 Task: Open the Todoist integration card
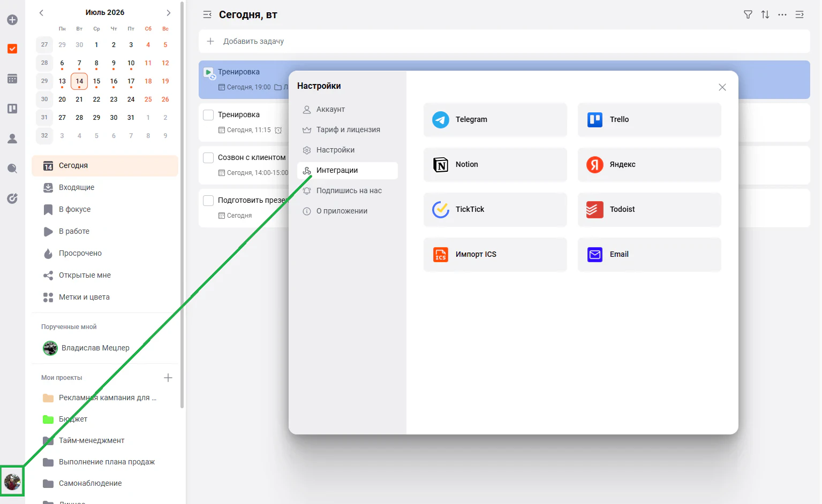coord(650,209)
